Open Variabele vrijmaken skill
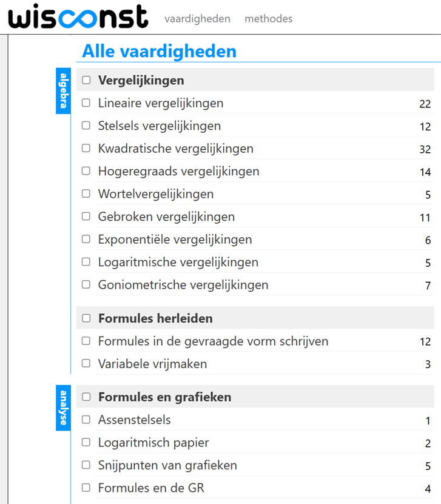Viewport: 441px width, 504px height. [152, 364]
